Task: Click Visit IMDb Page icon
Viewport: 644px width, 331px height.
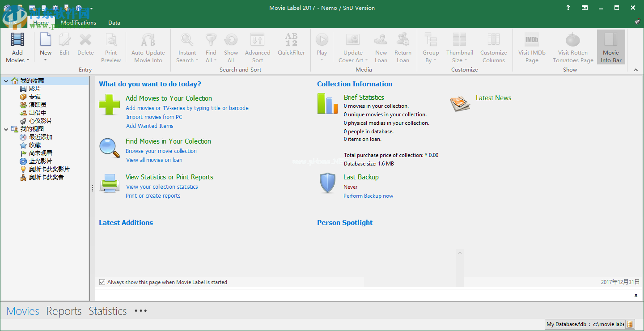Action: 532,40
